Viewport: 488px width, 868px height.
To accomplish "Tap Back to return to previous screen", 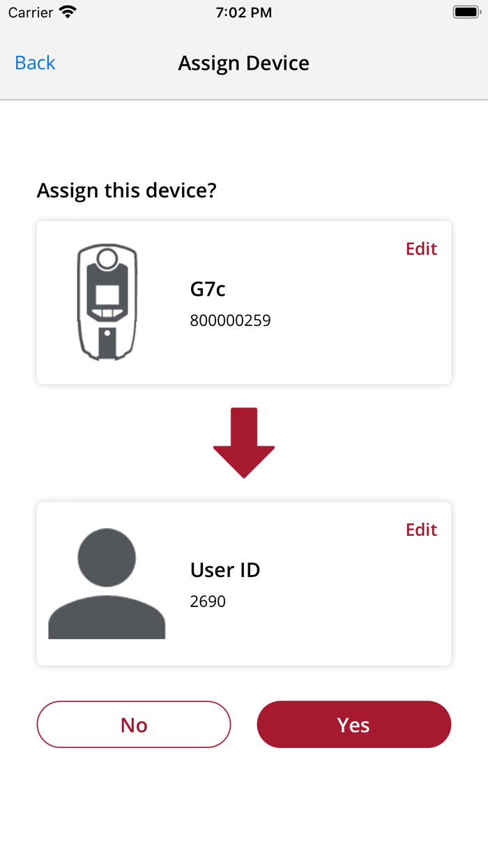I will [34, 63].
